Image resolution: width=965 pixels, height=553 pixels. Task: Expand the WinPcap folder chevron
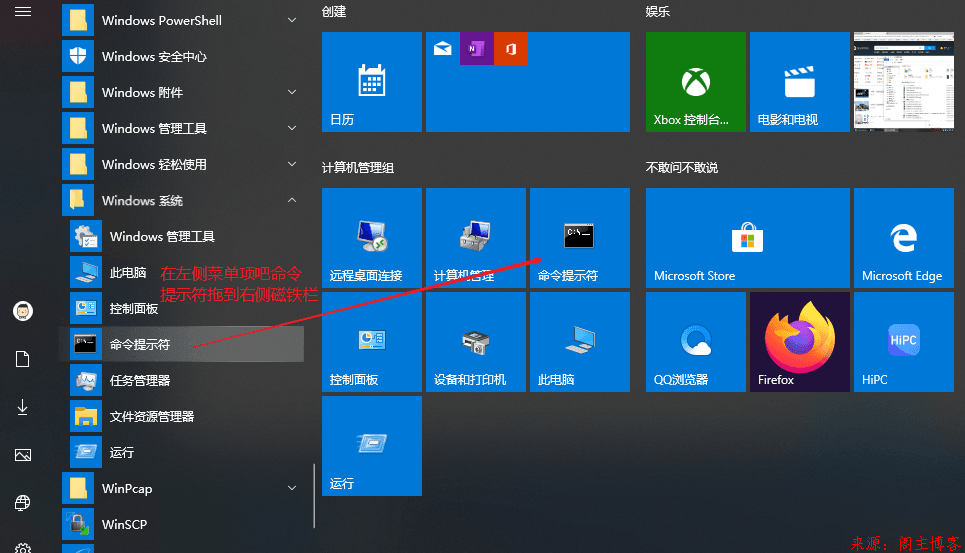[292, 488]
